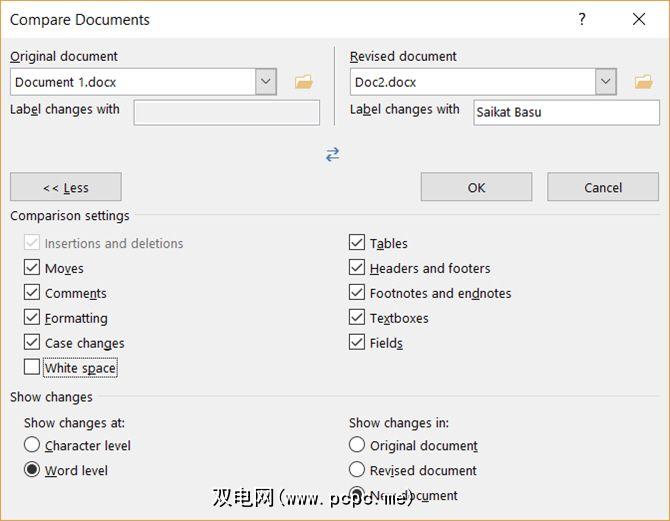670x521 pixels.
Task: Collapse options with the Less button
Action: 65,187
